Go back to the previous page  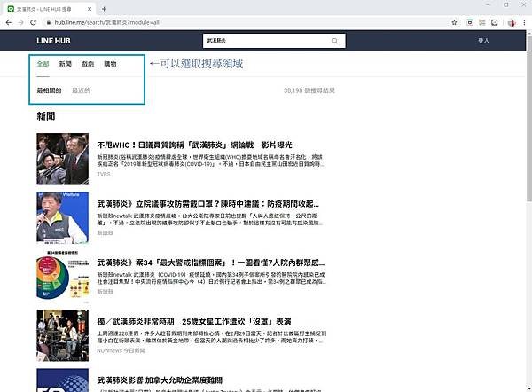coord(9,22)
